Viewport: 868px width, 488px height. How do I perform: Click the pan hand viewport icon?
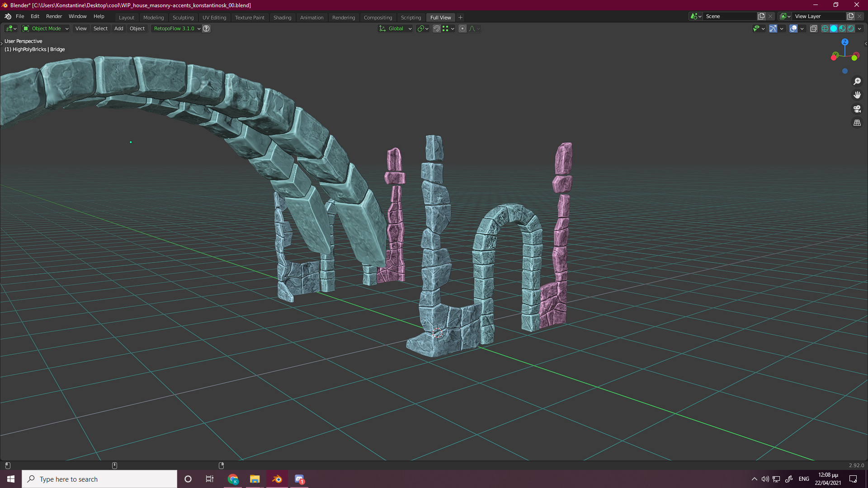pos(857,95)
